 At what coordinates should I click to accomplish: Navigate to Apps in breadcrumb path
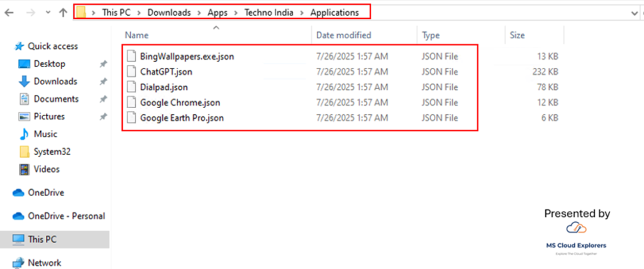tap(217, 13)
